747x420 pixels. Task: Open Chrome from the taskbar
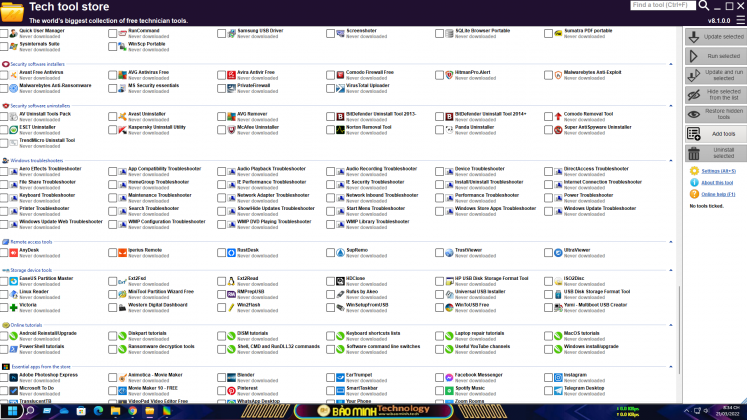[x=132, y=411]
